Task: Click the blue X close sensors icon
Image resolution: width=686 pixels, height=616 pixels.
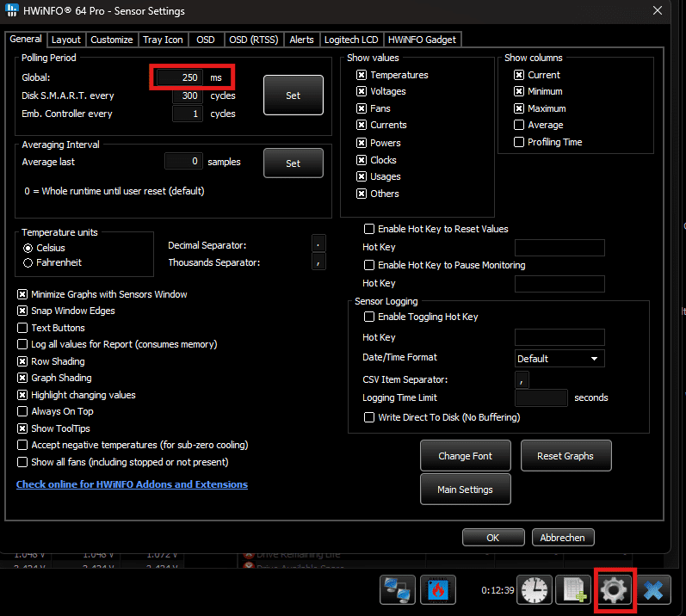Action: click(x=653, y=590)
